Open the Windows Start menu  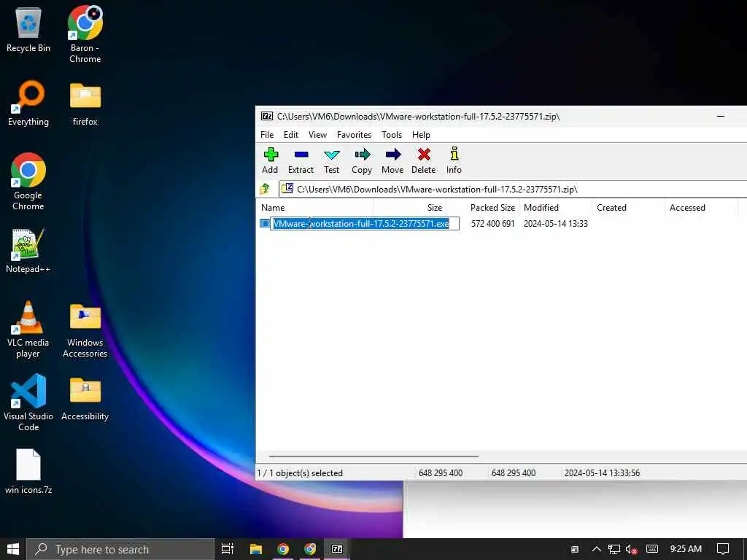[13, 549]
